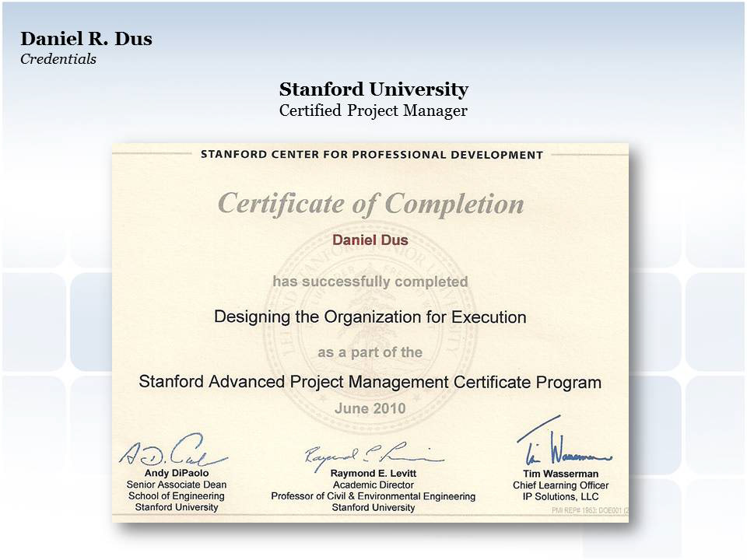Click Andy DiPaolo's handwritten signature

(x=174, y=450)
